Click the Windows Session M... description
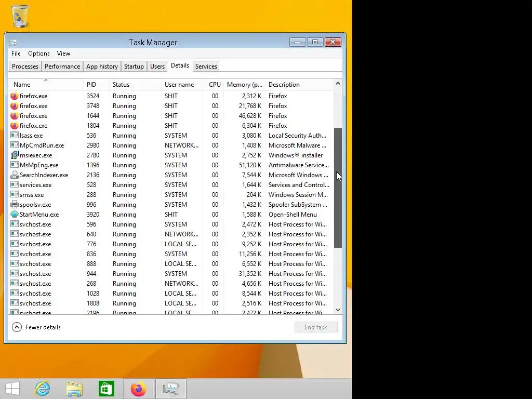532x399 pixels. pyautogui.click(x=298, y=195)
